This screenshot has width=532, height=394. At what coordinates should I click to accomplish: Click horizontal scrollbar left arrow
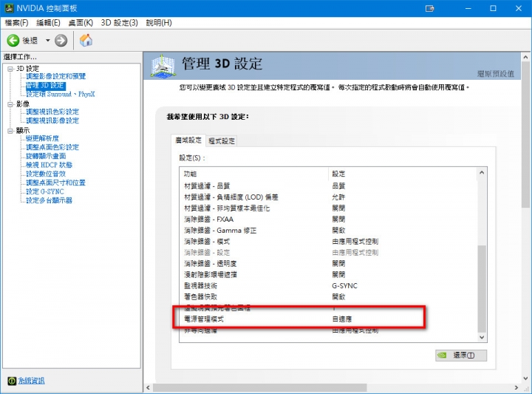click(148, 387)
